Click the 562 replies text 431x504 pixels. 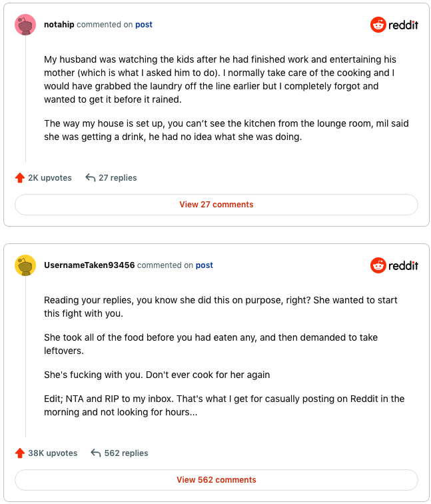coord(127,453)
